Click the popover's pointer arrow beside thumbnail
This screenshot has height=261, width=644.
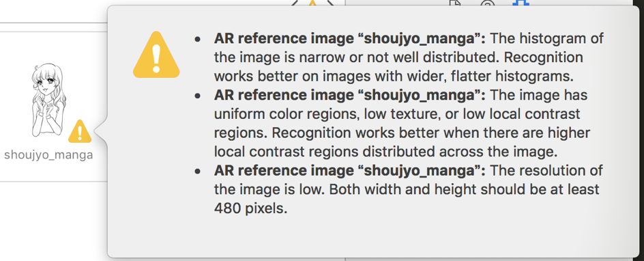point(101,132)
